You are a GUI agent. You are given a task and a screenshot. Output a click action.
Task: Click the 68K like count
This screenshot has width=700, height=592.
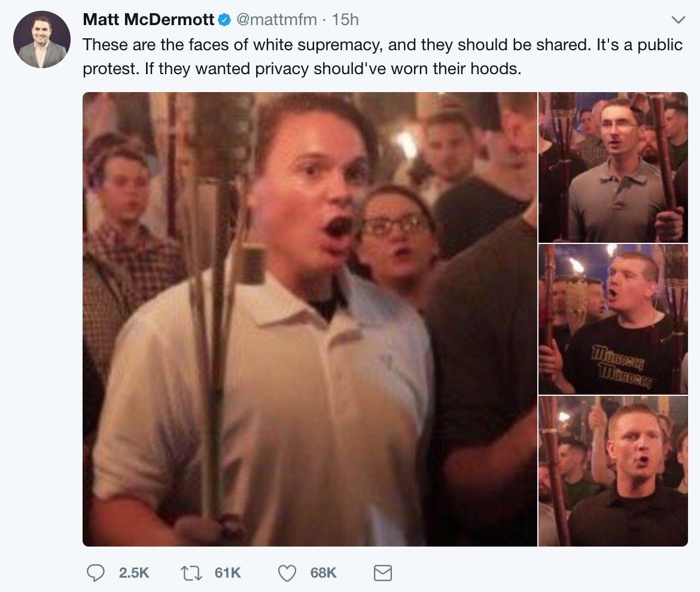pyautogui.click(x=323, y=573)
